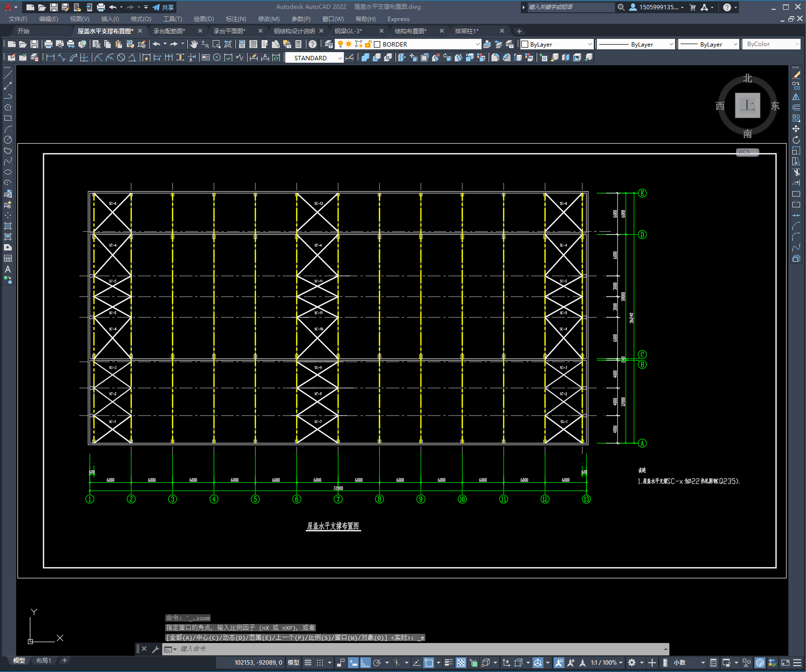Select the Rotate tool
This screenshot has width=806, height=672.
(796, 140)
